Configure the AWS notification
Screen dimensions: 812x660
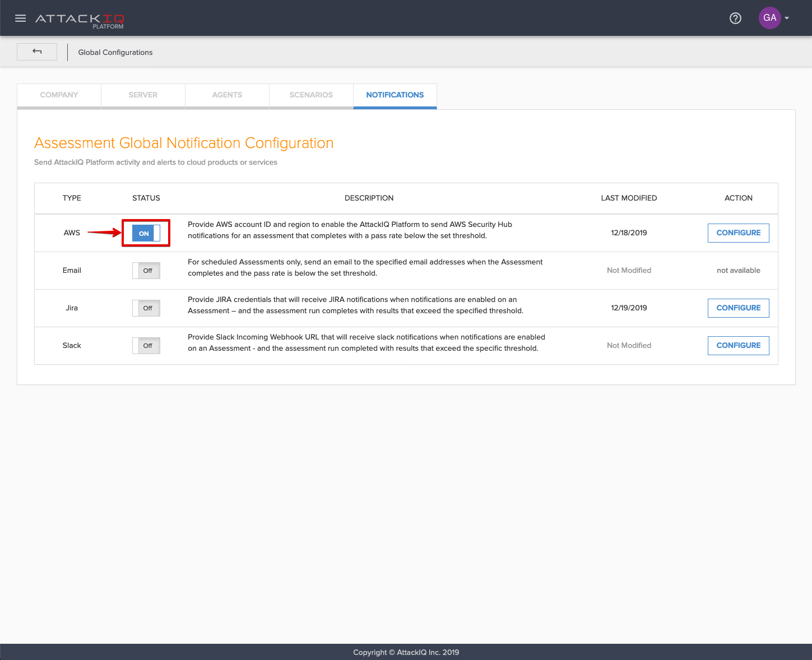(x=739, y=233)
